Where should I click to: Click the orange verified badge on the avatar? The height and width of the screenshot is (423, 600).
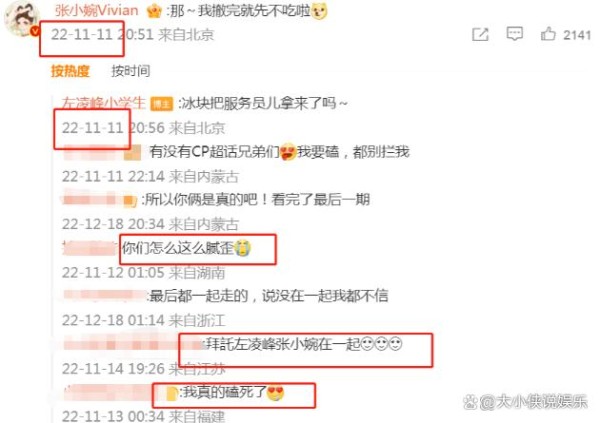(x=35, y=31)
